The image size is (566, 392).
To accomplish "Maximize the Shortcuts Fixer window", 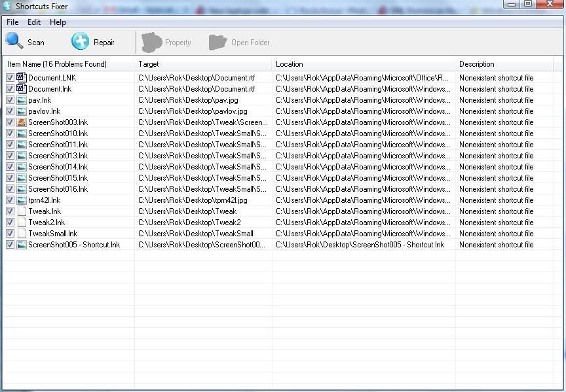I will pyautogui.click(x=528, y=4).
